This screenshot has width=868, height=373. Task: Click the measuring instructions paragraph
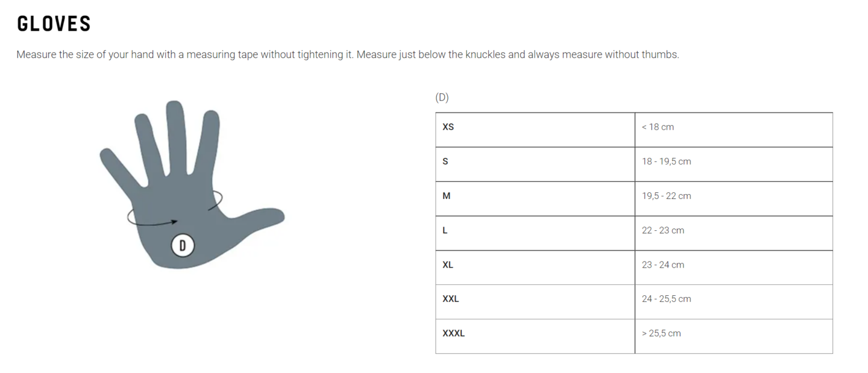coord(347,55)
